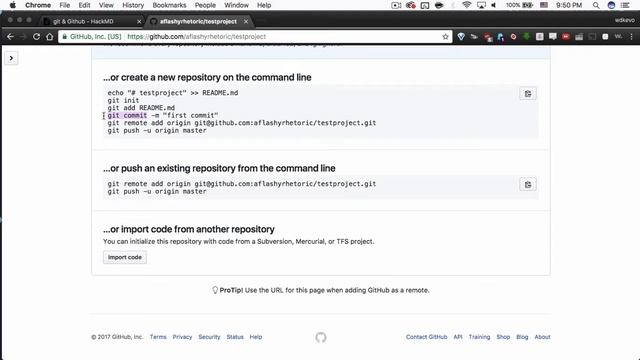Expand the left sidebar chevron
The height and width of the screenshot is (360, 640).
11,58
